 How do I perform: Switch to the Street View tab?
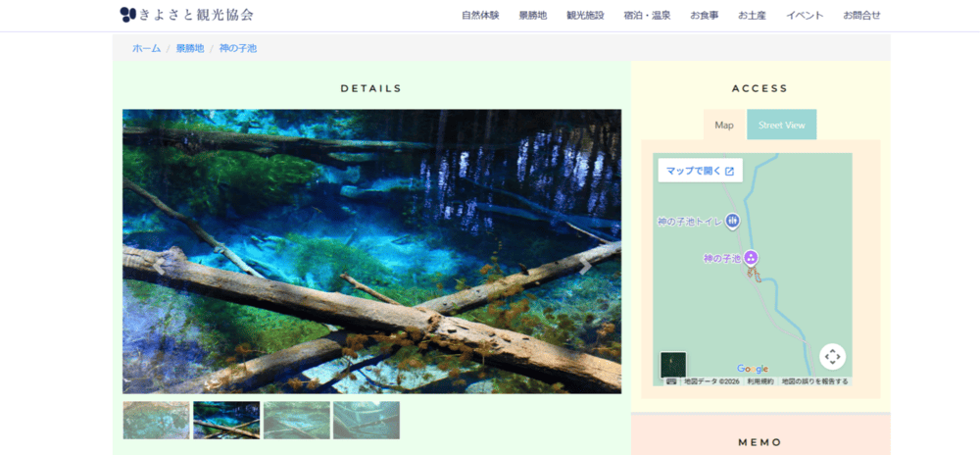(781, 125)
